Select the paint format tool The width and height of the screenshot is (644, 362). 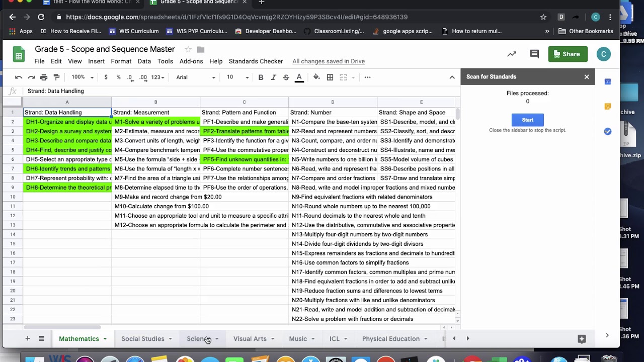click(x=56, y=77)
